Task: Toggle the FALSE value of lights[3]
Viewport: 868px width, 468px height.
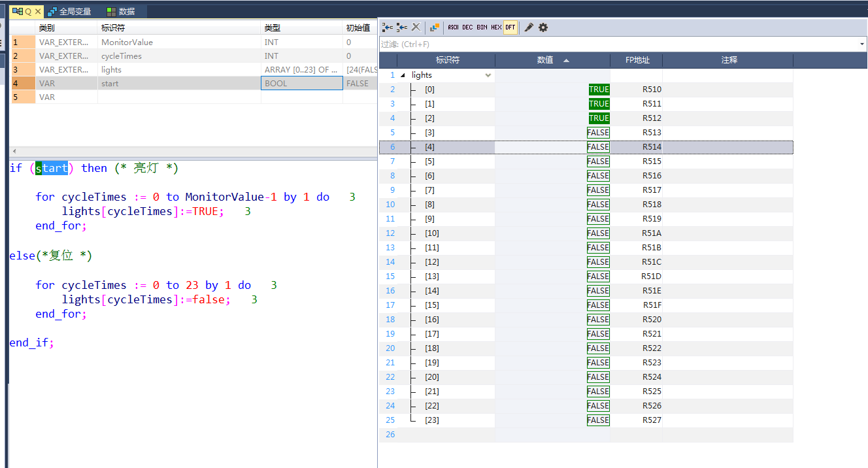Action: click(x=597, y=133)
